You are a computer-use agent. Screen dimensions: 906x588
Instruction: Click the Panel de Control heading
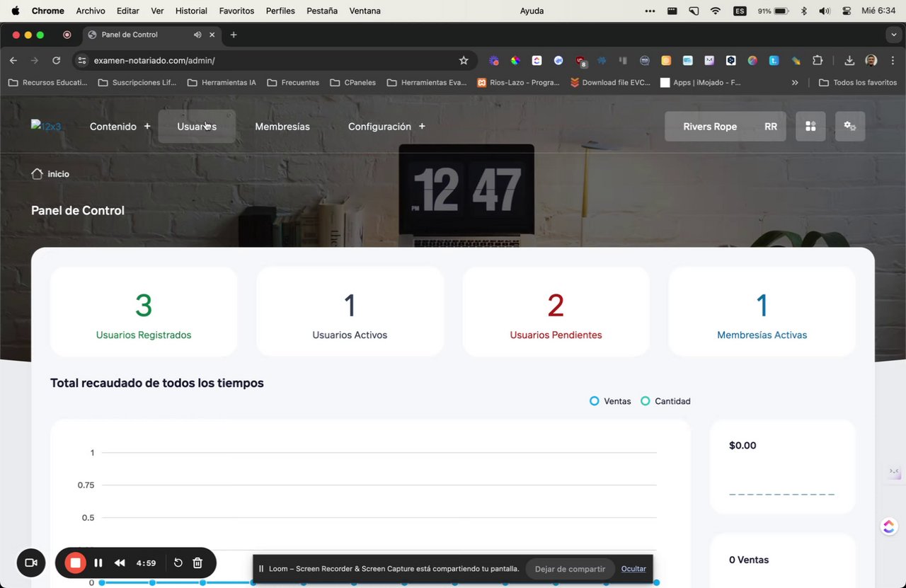[78, 210]
